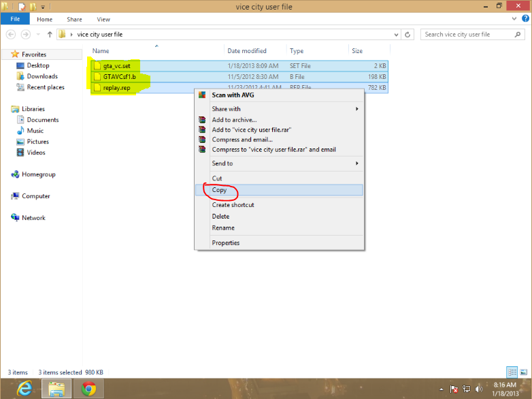The image size is (532, 399).
Task: Choose Compress and email...
Action: [279, 139]
